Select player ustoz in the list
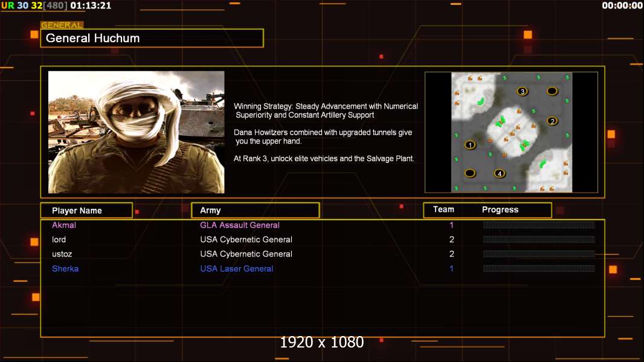 point(62,254)
